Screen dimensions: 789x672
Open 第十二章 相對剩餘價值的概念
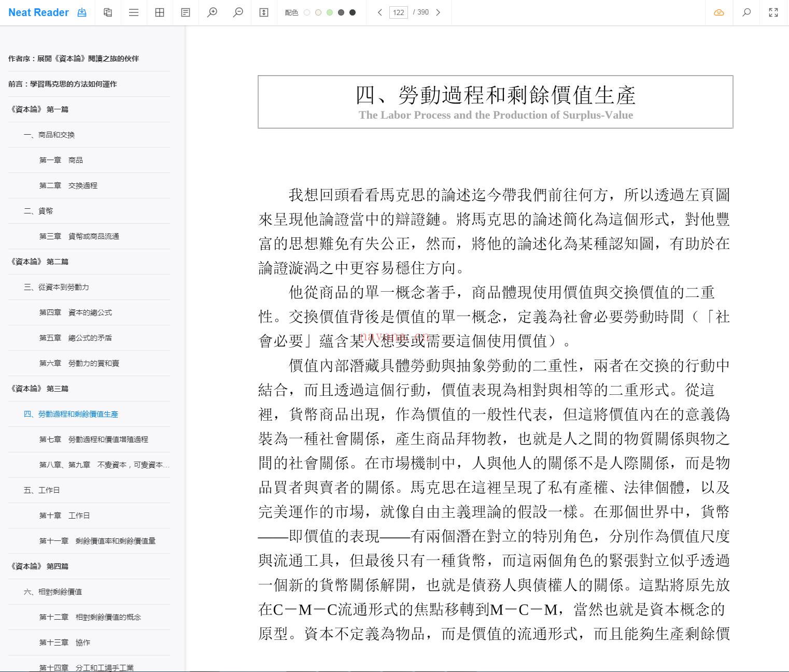[x=90, y=617]
